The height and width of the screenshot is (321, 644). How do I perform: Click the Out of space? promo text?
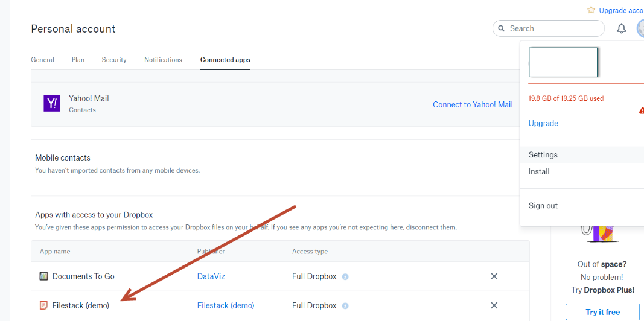602,264
